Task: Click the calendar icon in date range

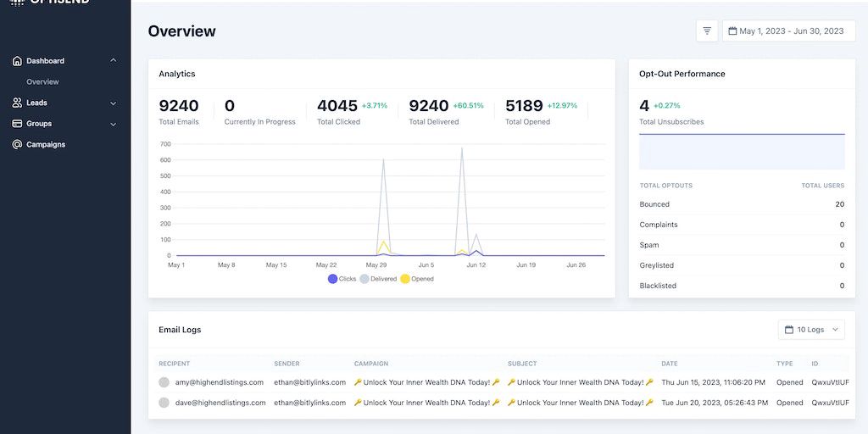Action: 732,31
